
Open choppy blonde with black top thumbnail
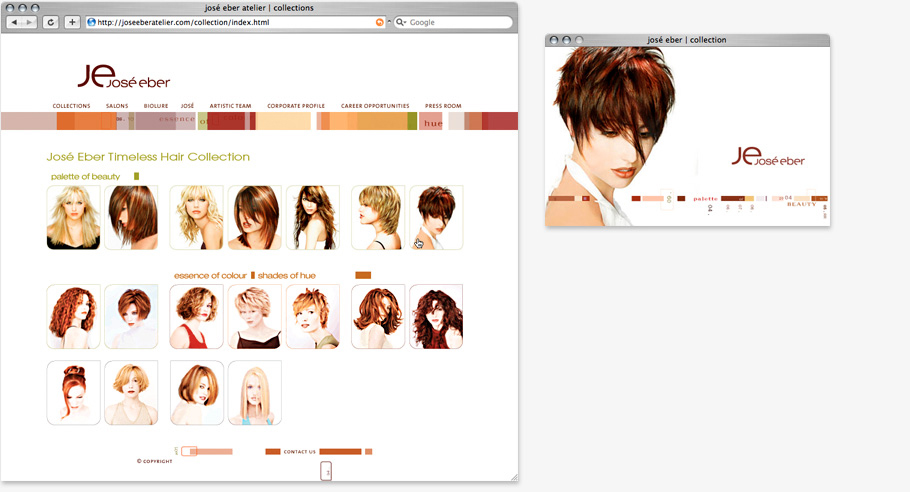[x=255, y=317]
